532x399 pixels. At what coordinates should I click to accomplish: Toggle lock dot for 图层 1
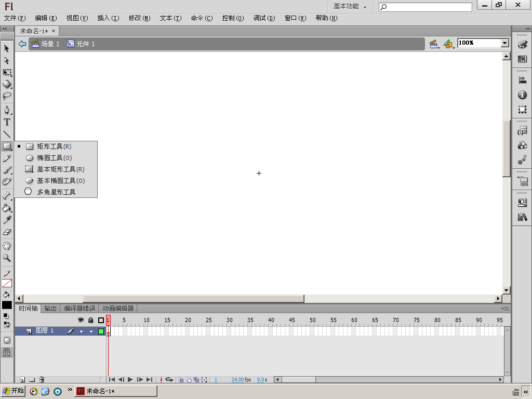(x=91, y=331)
